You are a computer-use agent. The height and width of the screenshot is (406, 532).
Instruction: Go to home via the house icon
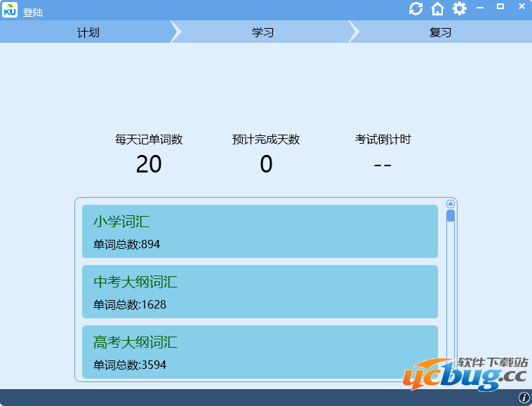pos(437,8)
